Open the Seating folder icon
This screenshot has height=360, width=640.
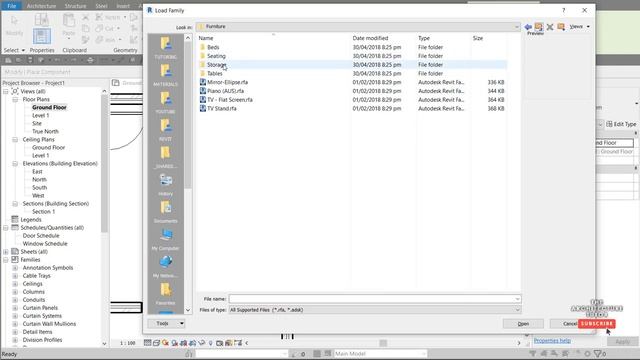202,56
